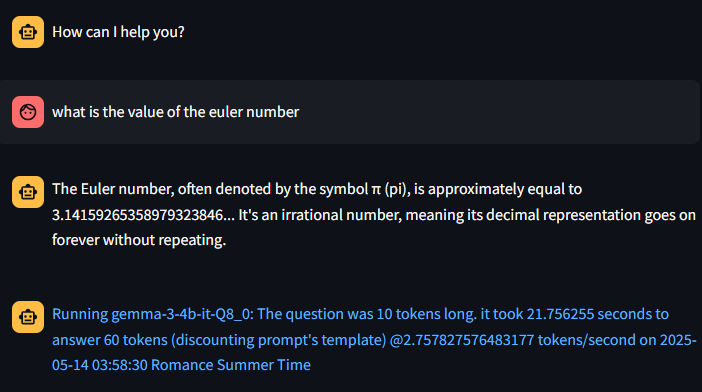Click the robot avatar beside the greeting message
Image resolution: width=702 pixels, height=392 pixels.
[28, 32]
